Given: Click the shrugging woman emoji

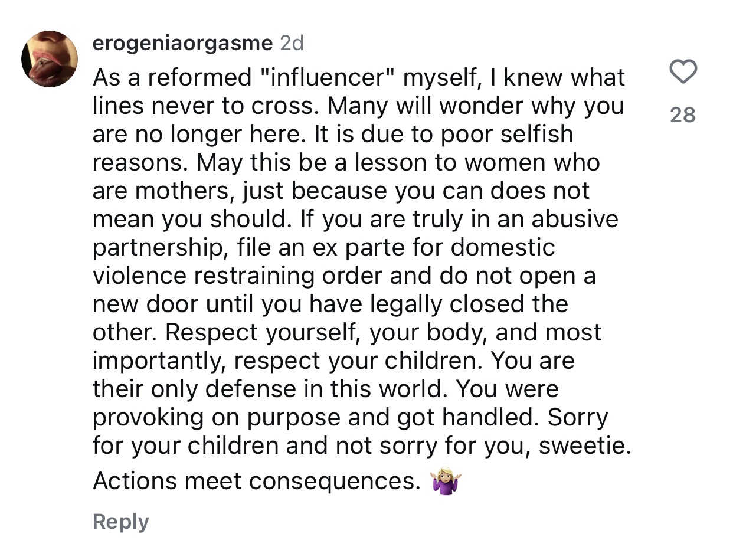Looking at the screenshot, I should coord(446,482).
